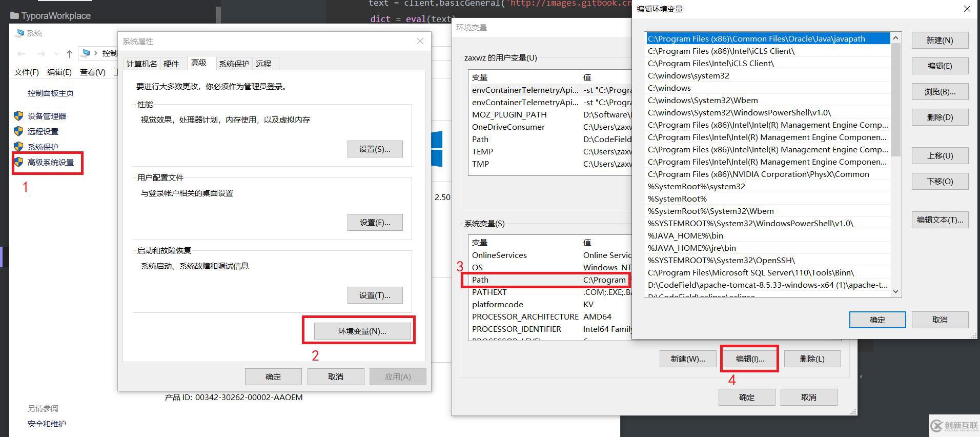980x437 pixels.
Task: Click the up arrow in System window navigation
Action: click(70, 53)
